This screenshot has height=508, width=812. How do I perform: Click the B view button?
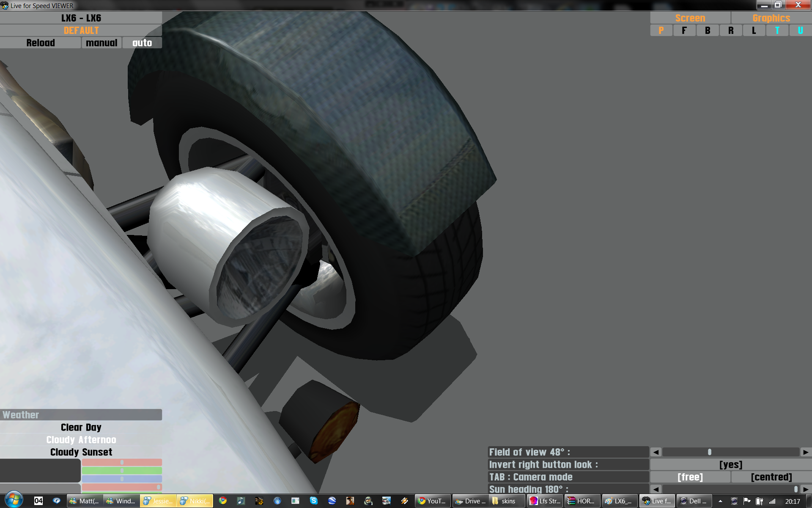coord(708,30)
